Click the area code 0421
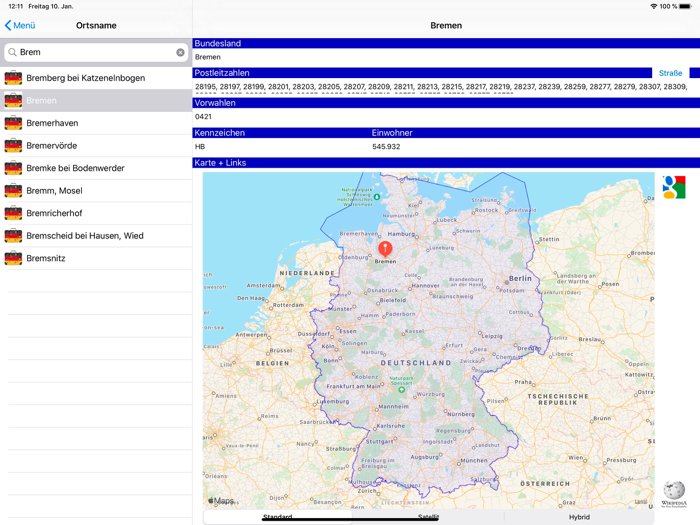Viewport: 700px width, 525px height. (203, 117)
